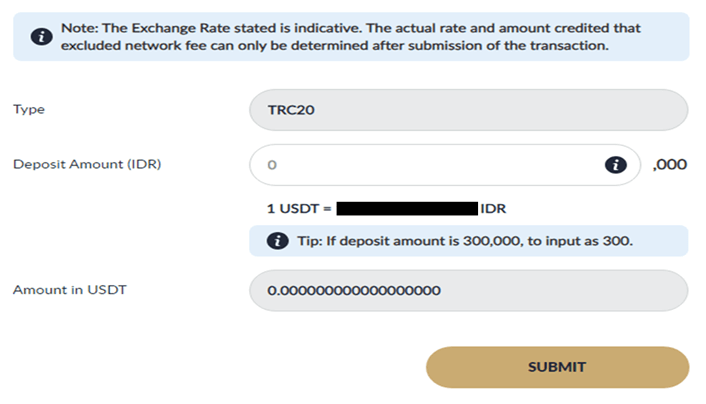Click the blacked-out exchange rate value
This screenshot has height=404, width=706.
tap(406, 210)
